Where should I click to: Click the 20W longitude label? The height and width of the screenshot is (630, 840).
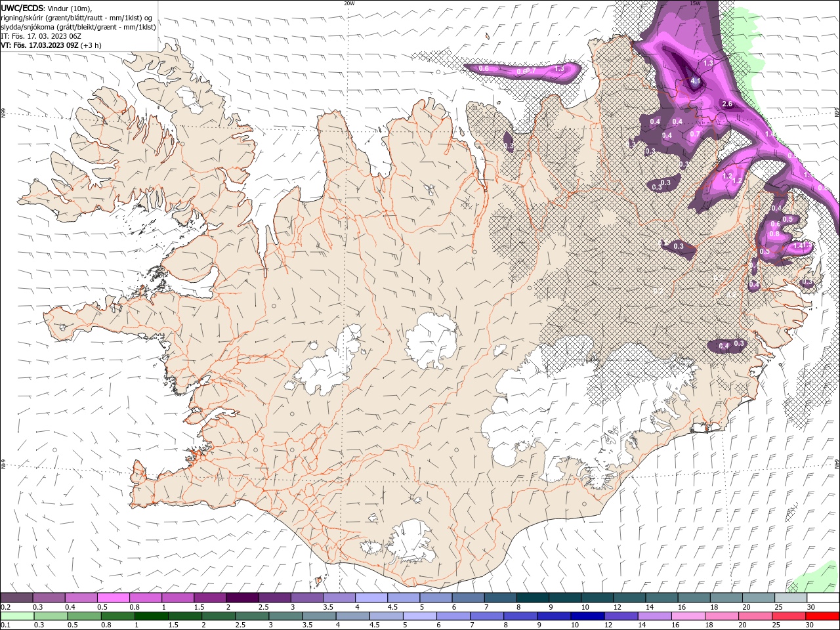349,3
